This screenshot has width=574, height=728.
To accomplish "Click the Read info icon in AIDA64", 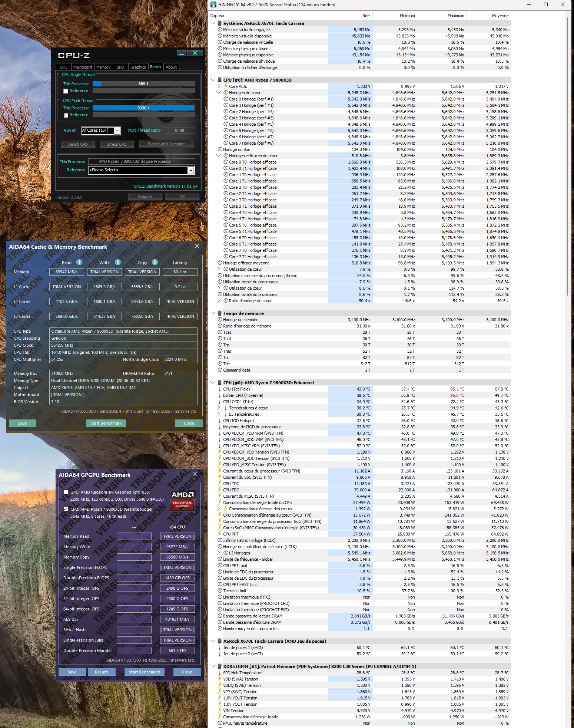I will tap(79, 262).
